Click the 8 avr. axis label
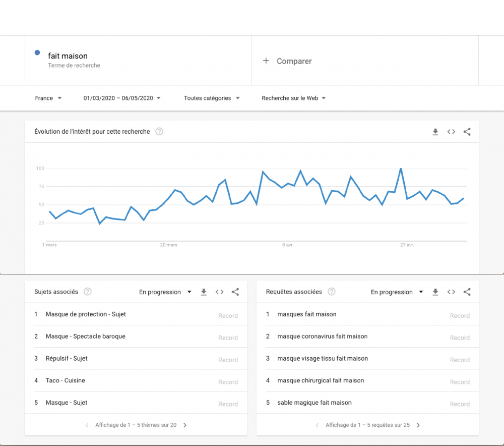 tap(288, 245)
